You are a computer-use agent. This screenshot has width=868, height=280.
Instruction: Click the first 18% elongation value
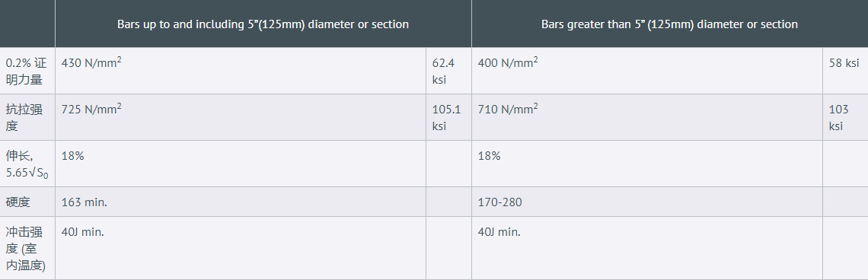[x=72, y=156]
